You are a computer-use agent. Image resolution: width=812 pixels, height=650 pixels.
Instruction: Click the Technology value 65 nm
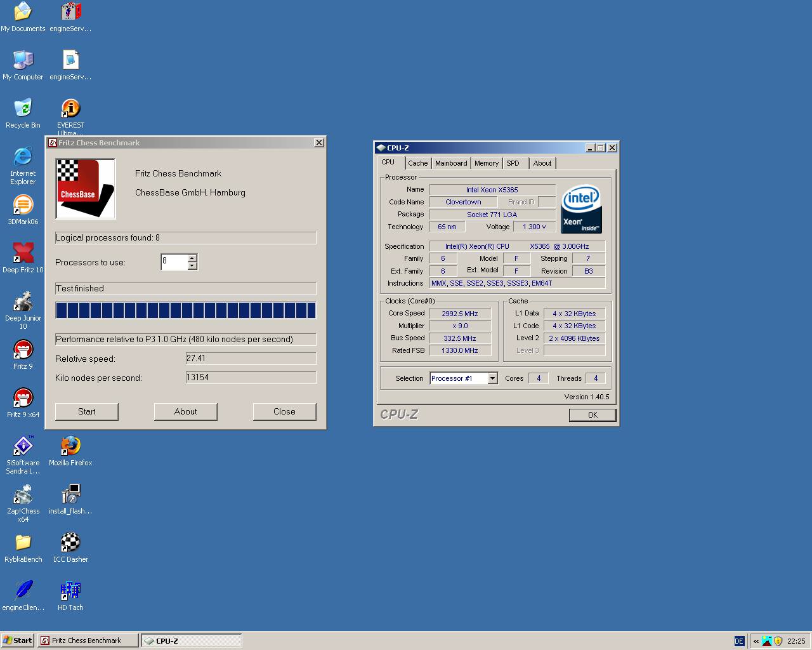coord(447,227)
